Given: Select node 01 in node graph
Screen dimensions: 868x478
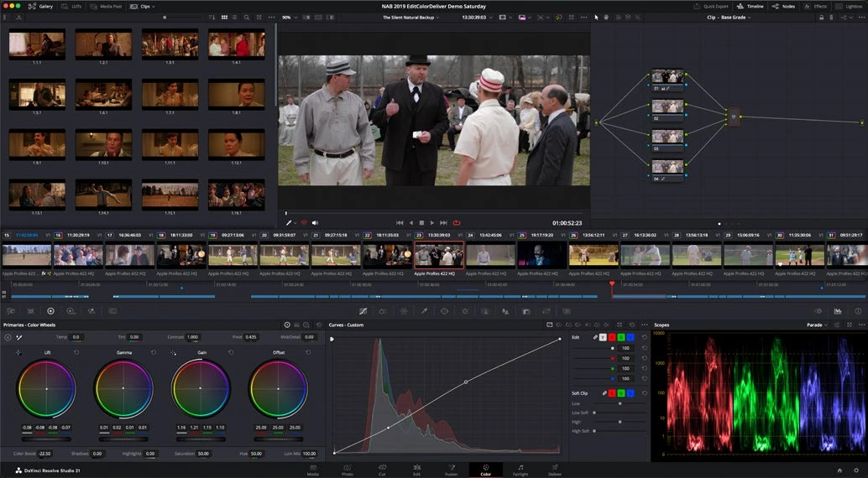Looking at the screenshot, I should pyautogui.click(x=667, y=81).
